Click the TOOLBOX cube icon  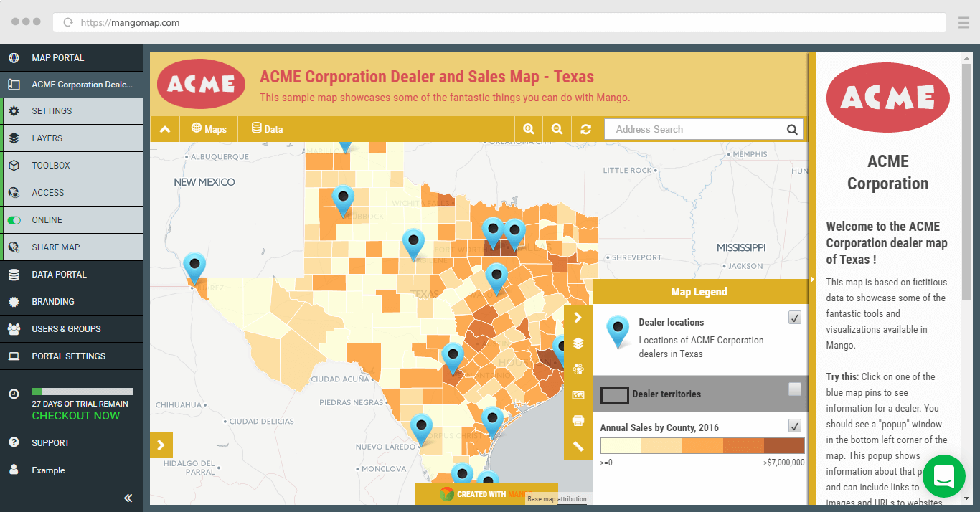coord(14,166)
